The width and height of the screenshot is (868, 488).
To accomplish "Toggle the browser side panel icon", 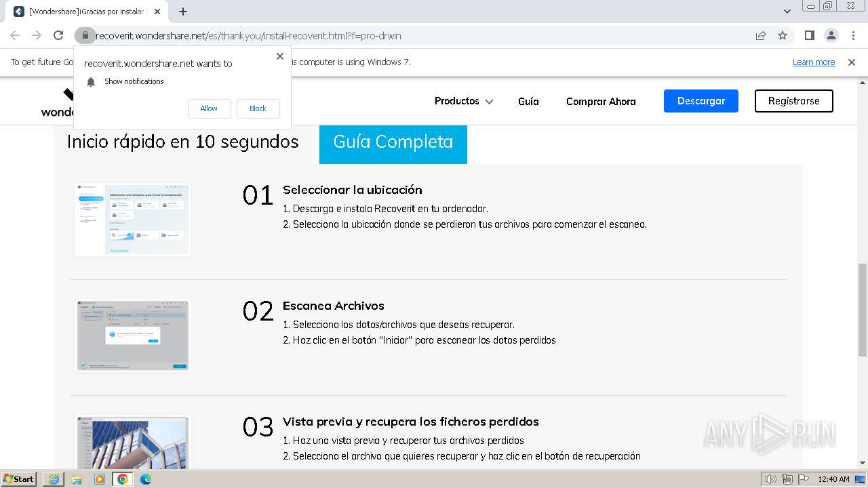I will [809, 36].
